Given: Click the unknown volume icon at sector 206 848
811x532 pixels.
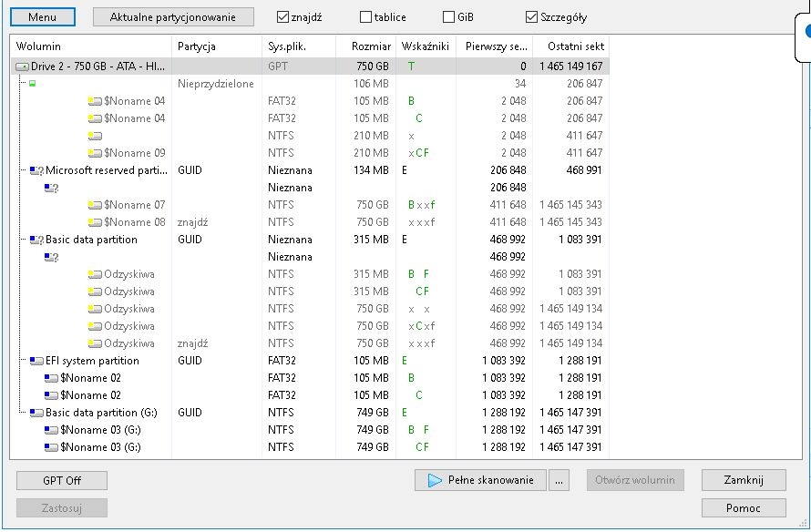Looking at the screenshot, I should pos(51,188).
